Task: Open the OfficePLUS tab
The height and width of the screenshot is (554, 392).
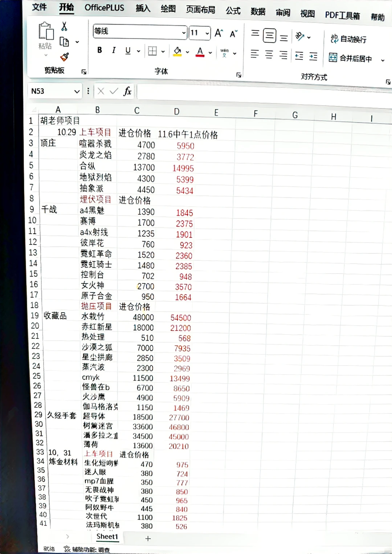Action: 104,8
